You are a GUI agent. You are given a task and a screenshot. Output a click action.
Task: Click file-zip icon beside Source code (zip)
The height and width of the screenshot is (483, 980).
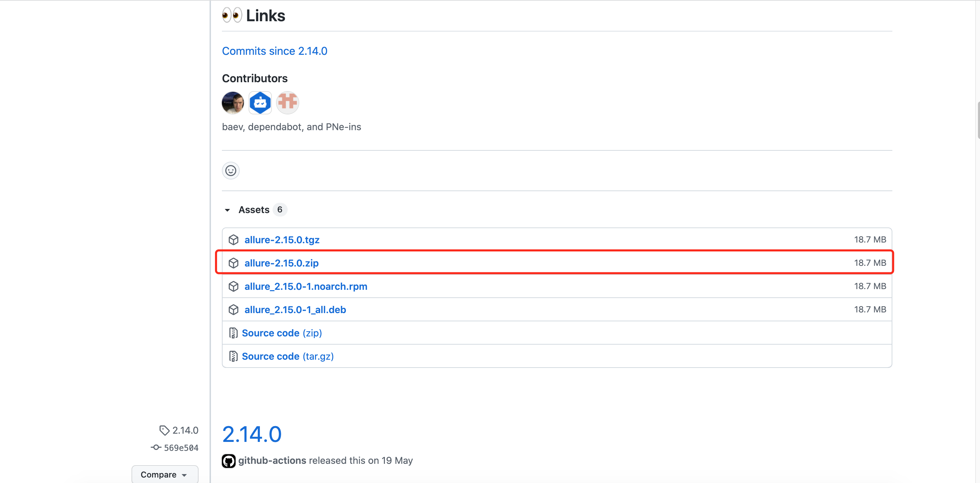[x=233, y=333]
